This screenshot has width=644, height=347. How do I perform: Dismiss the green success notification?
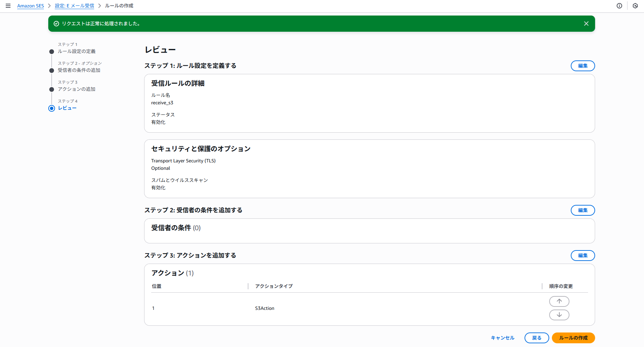[586, 24]
